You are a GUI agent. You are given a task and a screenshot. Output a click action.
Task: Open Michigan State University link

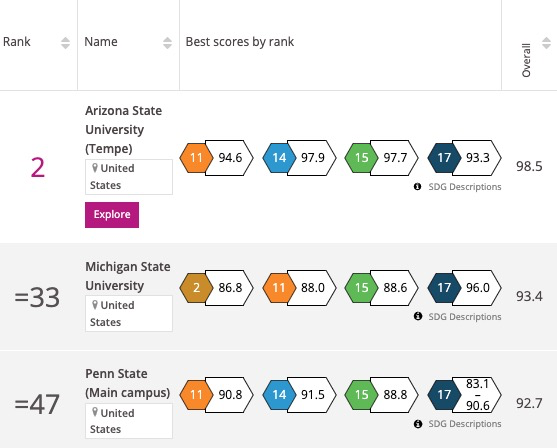(x=128, y=276)
